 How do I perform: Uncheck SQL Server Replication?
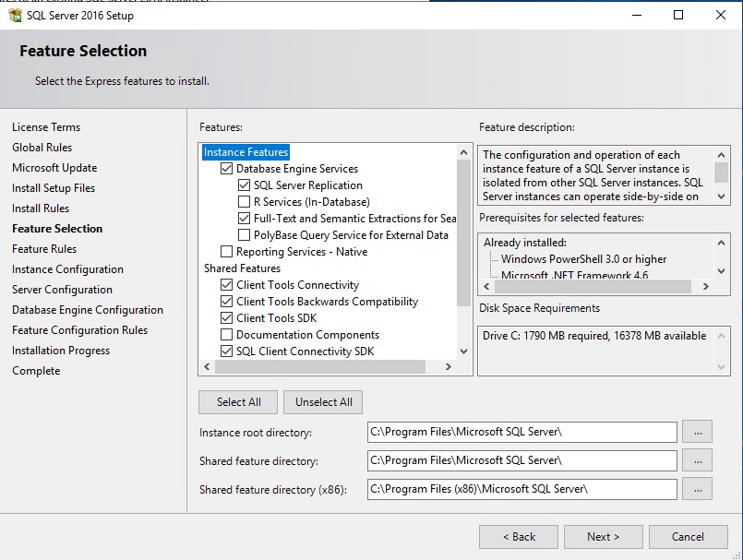click(244, 185)
